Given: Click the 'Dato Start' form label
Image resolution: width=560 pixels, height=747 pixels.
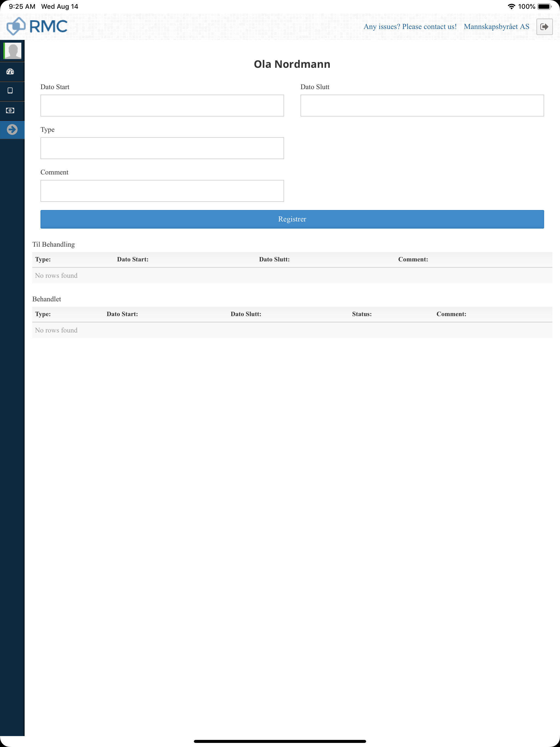Looking at the screenshot, I should [55, 87].
